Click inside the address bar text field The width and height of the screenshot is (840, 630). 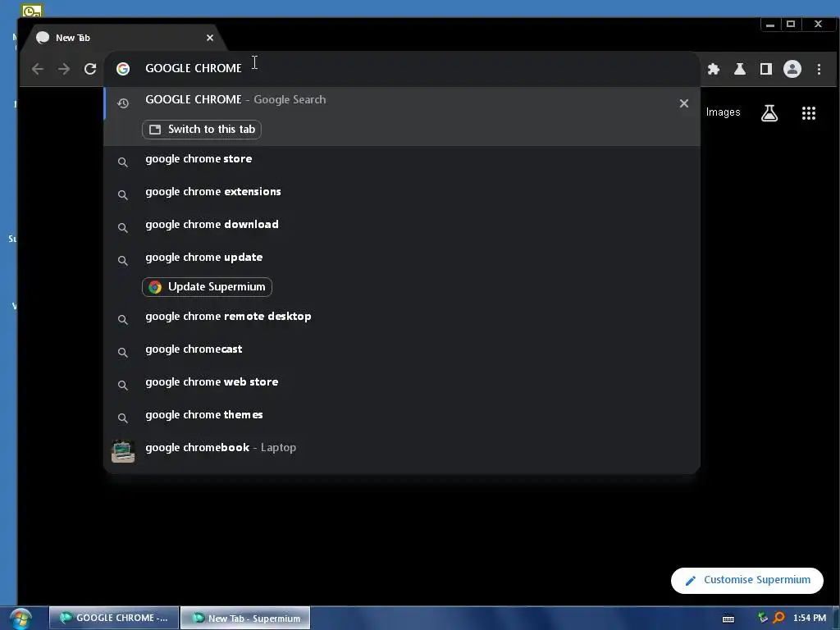click(402, 69)
